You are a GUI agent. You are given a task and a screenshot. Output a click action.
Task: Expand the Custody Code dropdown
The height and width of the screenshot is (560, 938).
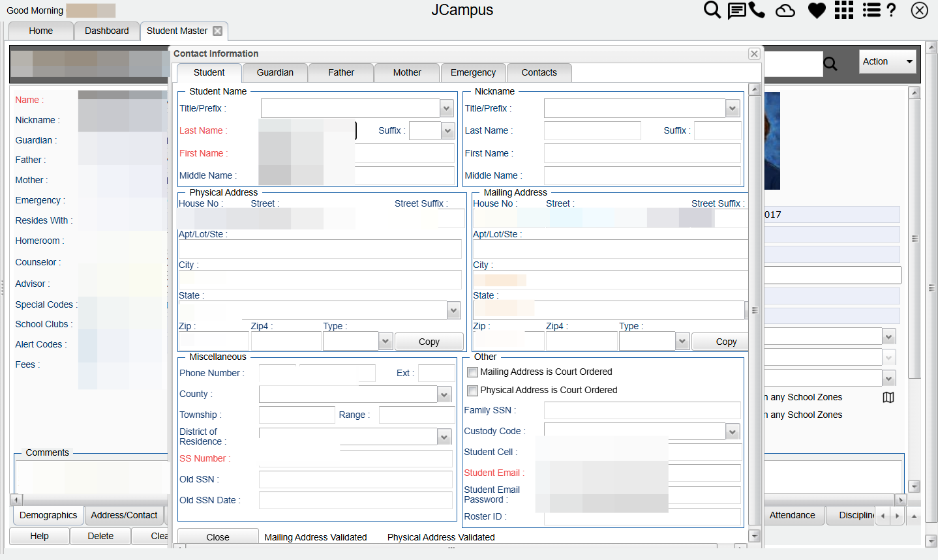(733, 432)
